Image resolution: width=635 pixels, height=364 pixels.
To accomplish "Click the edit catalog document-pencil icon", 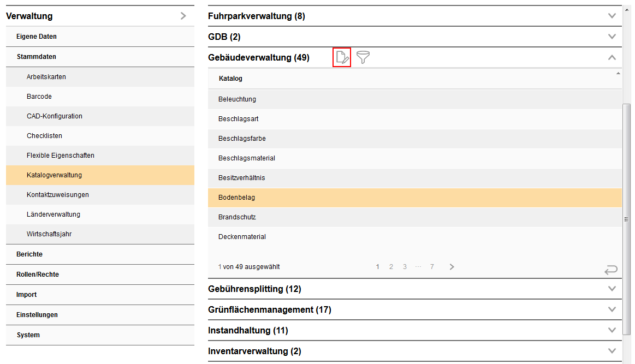I will coord(342,57).
